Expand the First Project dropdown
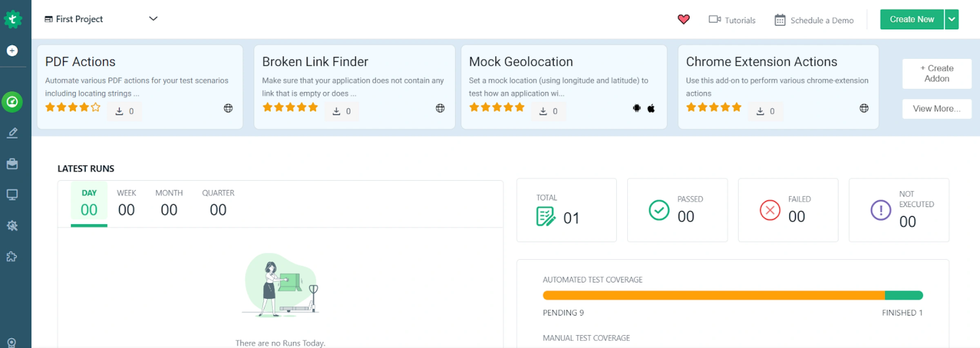 [153, 19]
